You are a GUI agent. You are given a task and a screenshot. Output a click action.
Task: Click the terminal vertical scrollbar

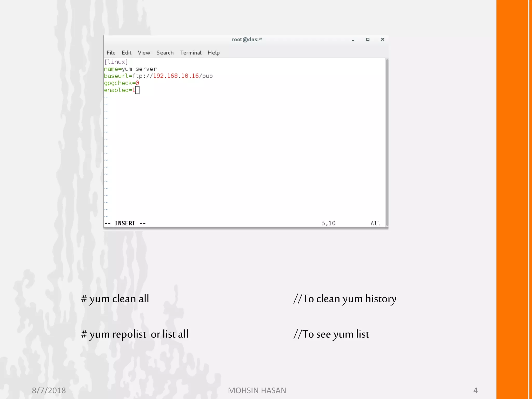click(x=387, y=142)
